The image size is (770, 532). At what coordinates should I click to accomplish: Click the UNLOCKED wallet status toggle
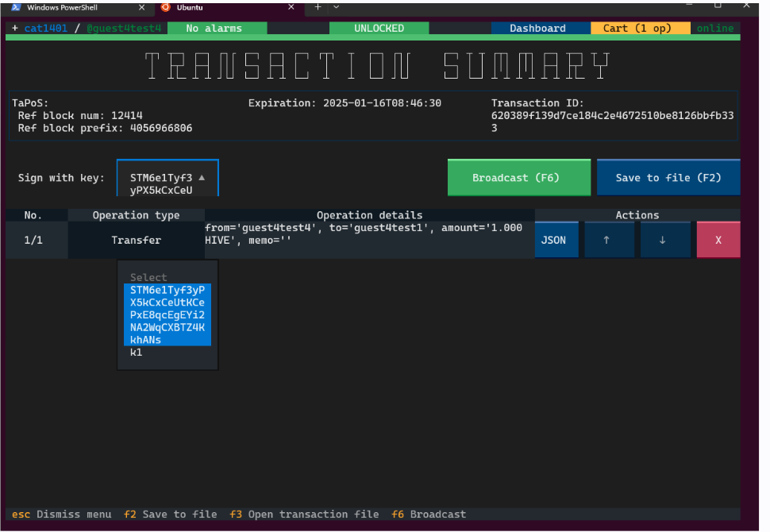[x=379, y=29]
